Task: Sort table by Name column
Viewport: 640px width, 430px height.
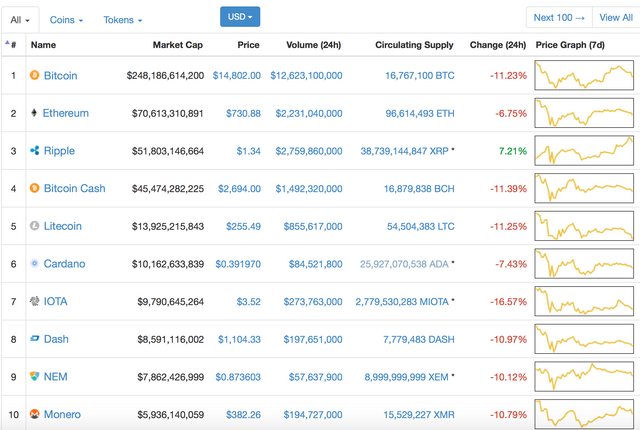Action: 43,45
